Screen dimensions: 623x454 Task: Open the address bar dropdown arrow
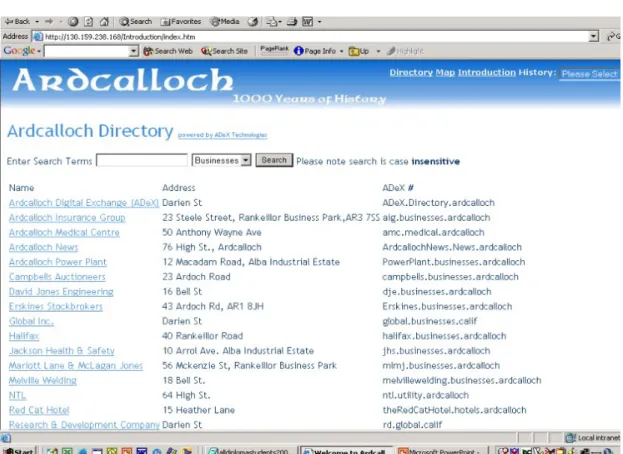pyautogui.click(x=594, y=37)
